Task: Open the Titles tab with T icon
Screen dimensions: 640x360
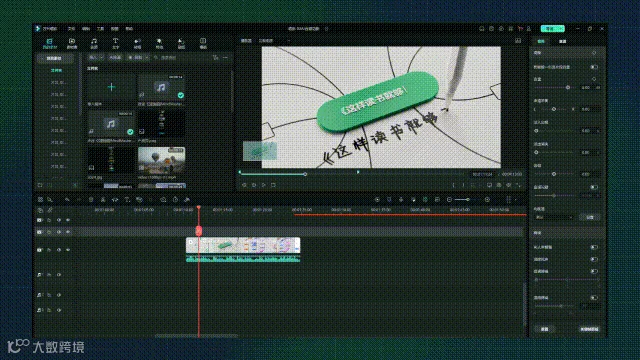Action: click(x=116, y=43)
